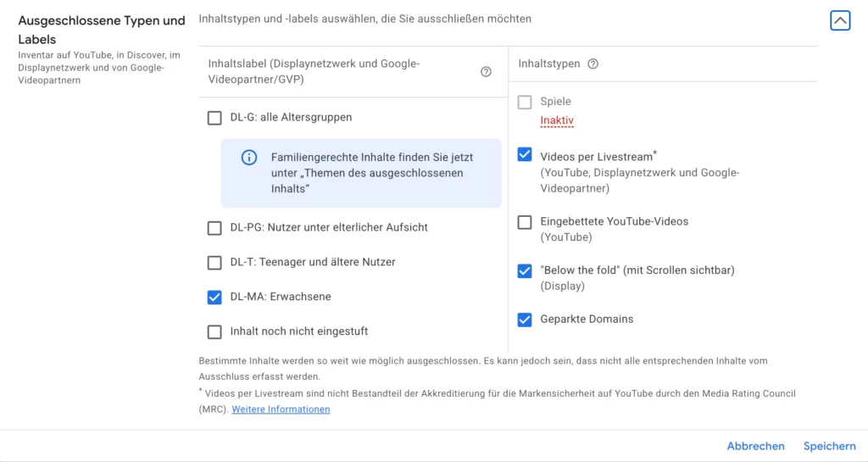
Task: Click the "Inhaltstypen und -labels auswählen" description text
Action: pyautogui.click(x=364, y=19)
